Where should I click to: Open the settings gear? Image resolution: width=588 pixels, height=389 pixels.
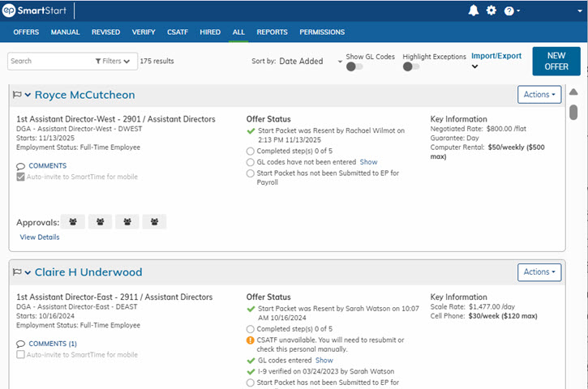tap(491, 11)
